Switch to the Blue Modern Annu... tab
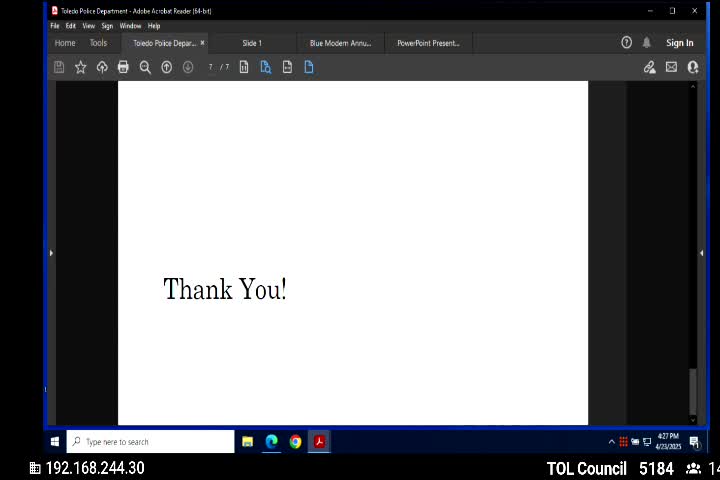The width and height of the screenshot is (720, 480). coord(340,43)
